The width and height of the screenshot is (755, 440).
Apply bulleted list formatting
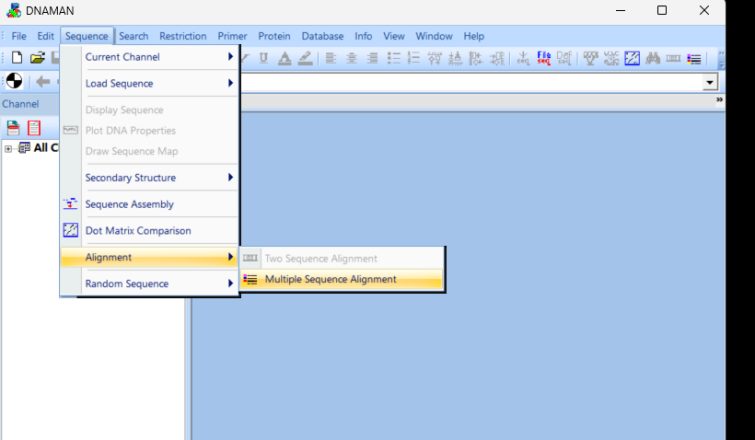coord(393,58)
